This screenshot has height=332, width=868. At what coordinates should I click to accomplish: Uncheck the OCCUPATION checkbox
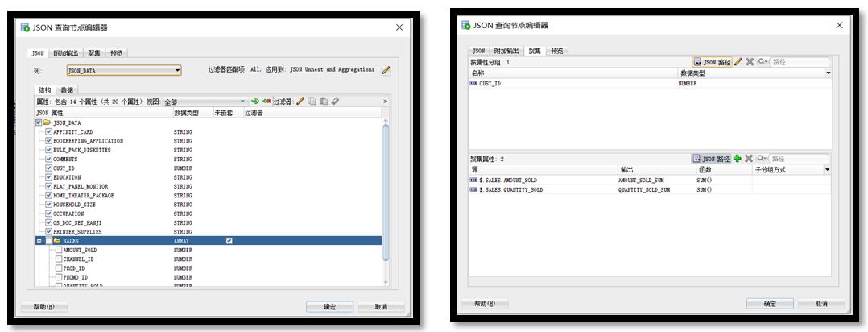tap(48, 214)
